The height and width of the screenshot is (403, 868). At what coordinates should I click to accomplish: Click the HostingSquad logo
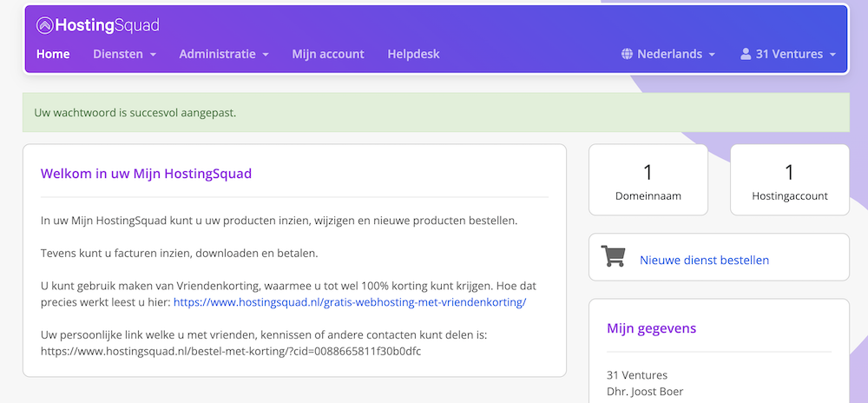[97, 25]
